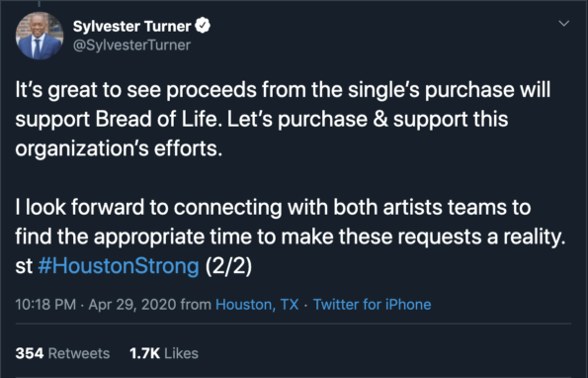
Task: Click the Apr 29, 2020 date
Action: [x=132, y=304]
